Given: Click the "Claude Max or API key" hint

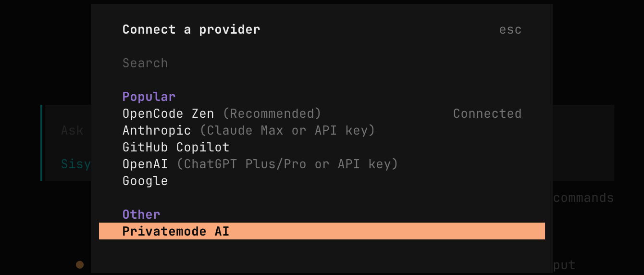Looking at the screenshot, I should click(x=287, y=130).
